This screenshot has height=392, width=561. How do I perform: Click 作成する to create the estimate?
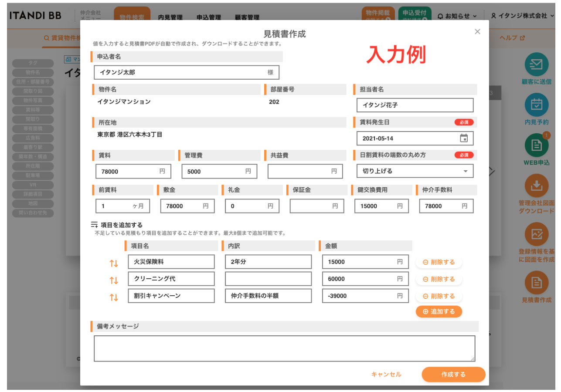point(453,374)
